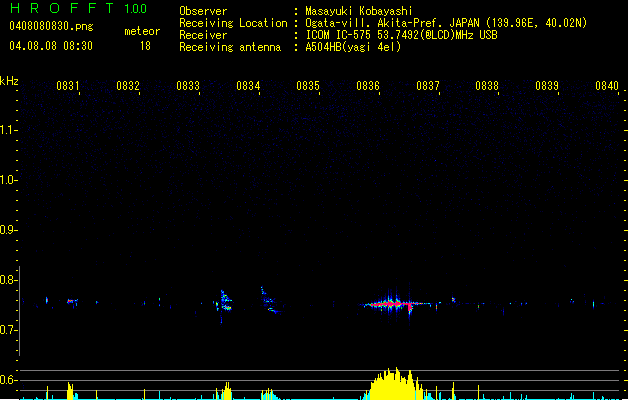Click the 'meteor' label
The height and width of the screenshot is (400, 629).
pos(142,31)
